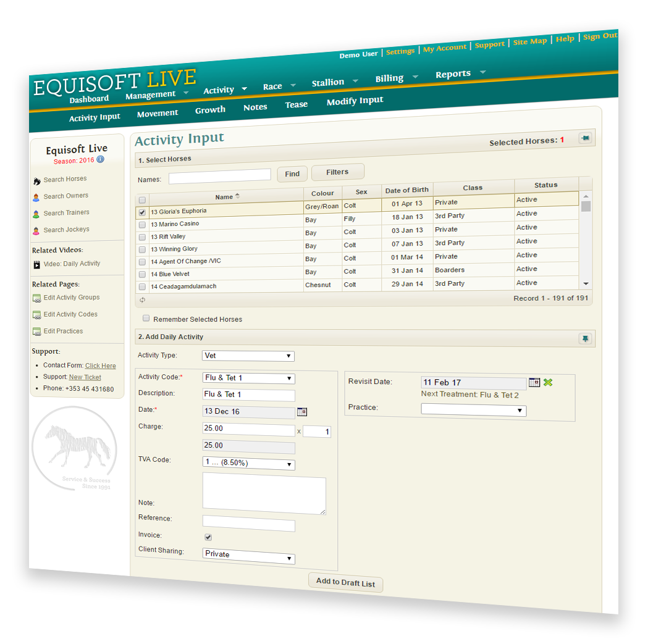The width and height of the screenshot is (648, 644).
Task: Switch to the Modify Input tab
Action: click(x=355, y=101)
